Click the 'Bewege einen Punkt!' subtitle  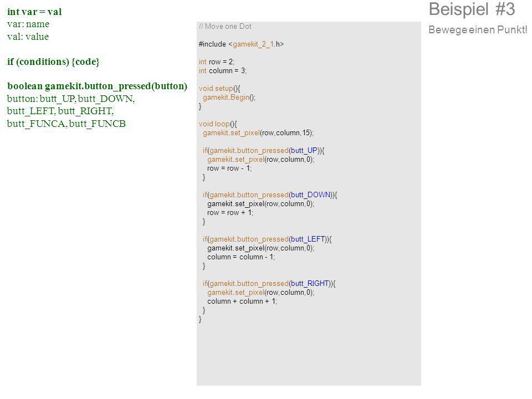(x=478, y=30)
